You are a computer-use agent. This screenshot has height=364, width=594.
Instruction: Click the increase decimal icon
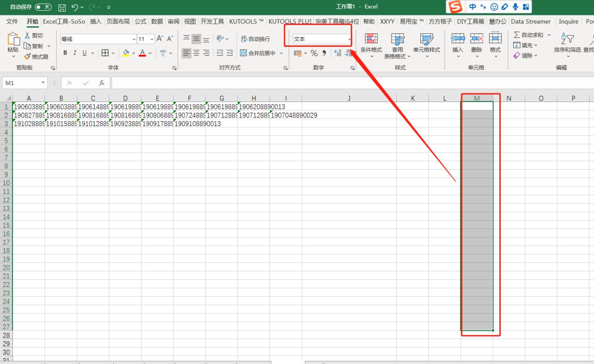337,53
